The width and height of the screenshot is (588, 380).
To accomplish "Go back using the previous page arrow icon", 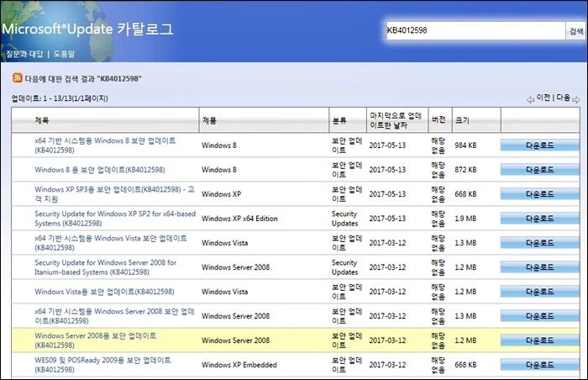I will tap(530, 100).
